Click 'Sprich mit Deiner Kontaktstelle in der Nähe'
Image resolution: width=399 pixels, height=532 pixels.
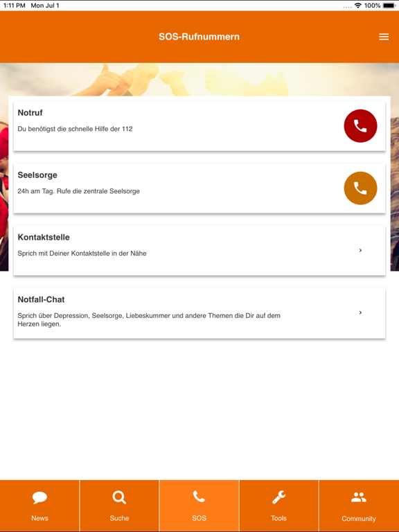82,254
